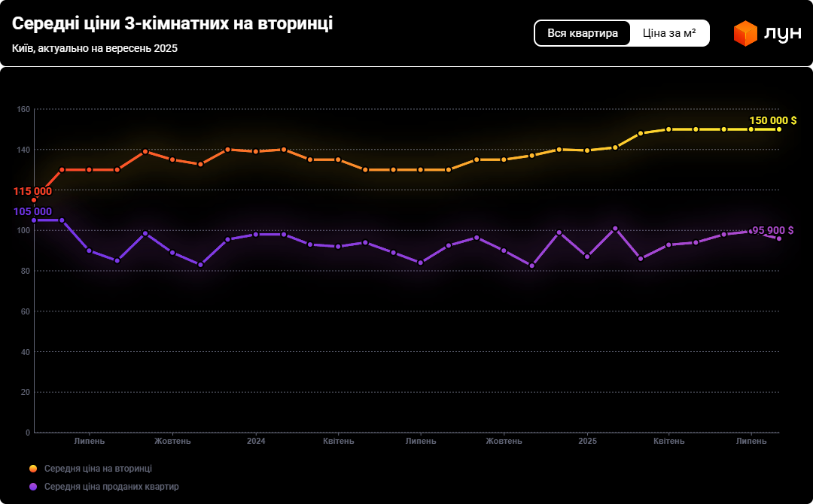Toggle 'Середня ціна проданих квартир' legend label

111,487
